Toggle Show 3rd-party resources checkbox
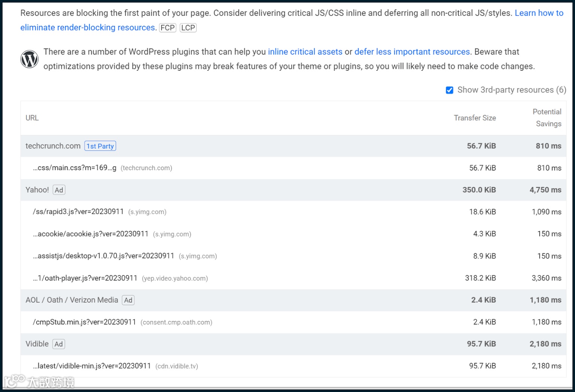 (450, 90)
